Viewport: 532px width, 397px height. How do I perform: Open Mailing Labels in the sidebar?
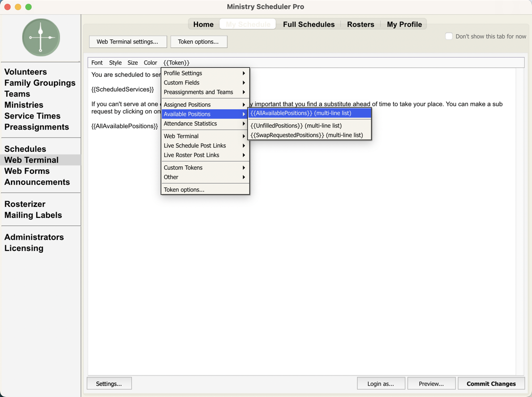click(33, 215)
